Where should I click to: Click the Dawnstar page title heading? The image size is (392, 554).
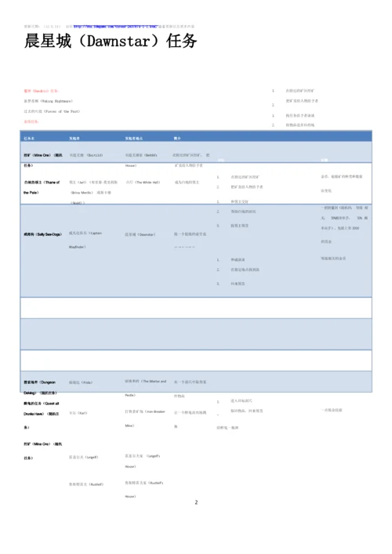click(111, 41)
